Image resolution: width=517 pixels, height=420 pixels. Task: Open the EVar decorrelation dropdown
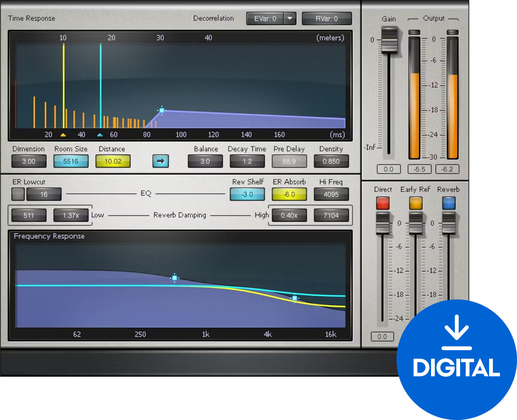click(290, 18)
